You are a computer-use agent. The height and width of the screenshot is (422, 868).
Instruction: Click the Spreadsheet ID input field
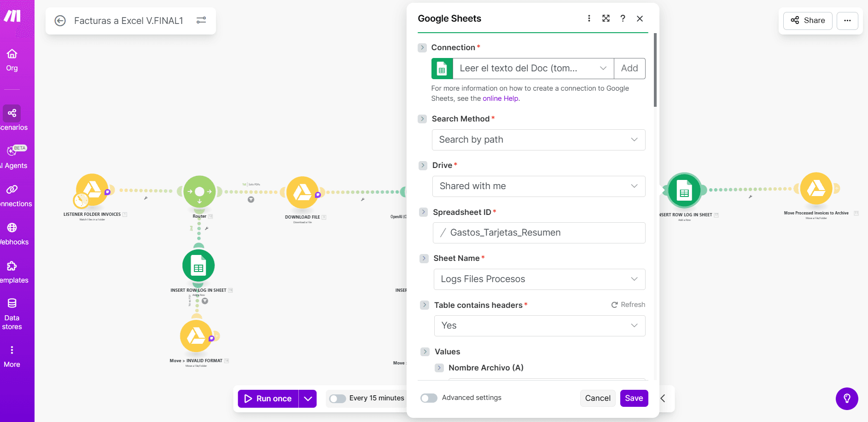[x=539, y=233]
